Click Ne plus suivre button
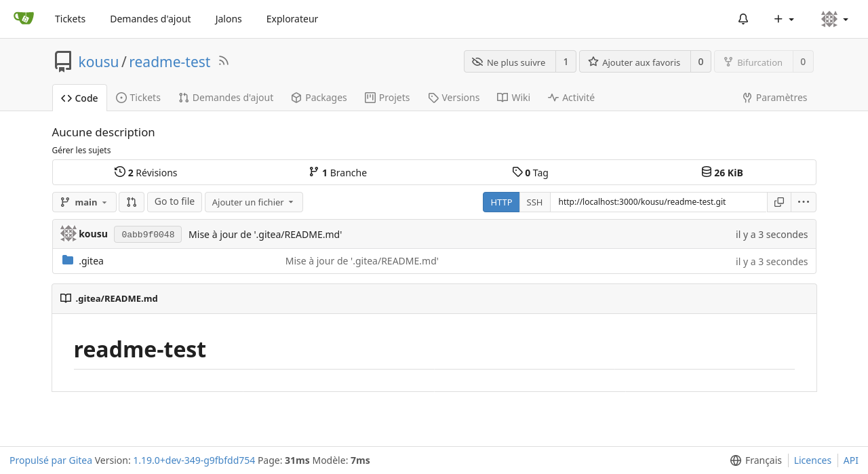The image size is (868, 474). (x=510, y=62)
